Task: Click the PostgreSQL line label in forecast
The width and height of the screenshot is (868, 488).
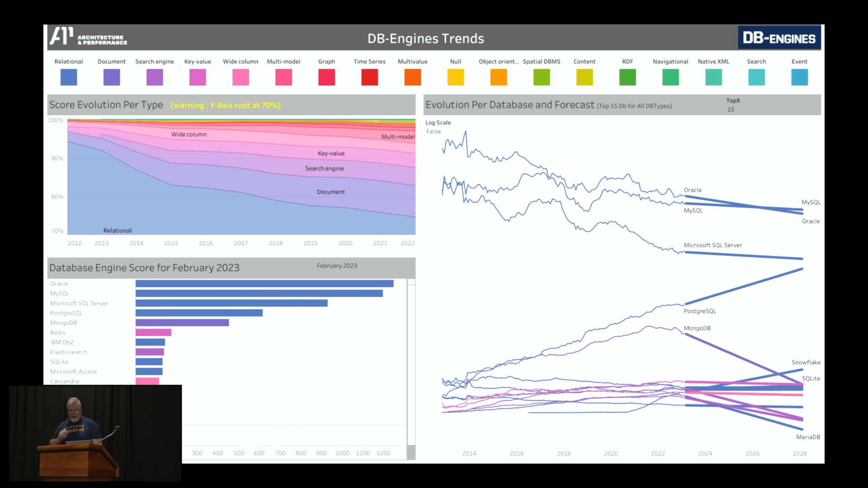Action: [x=700, y=311]
